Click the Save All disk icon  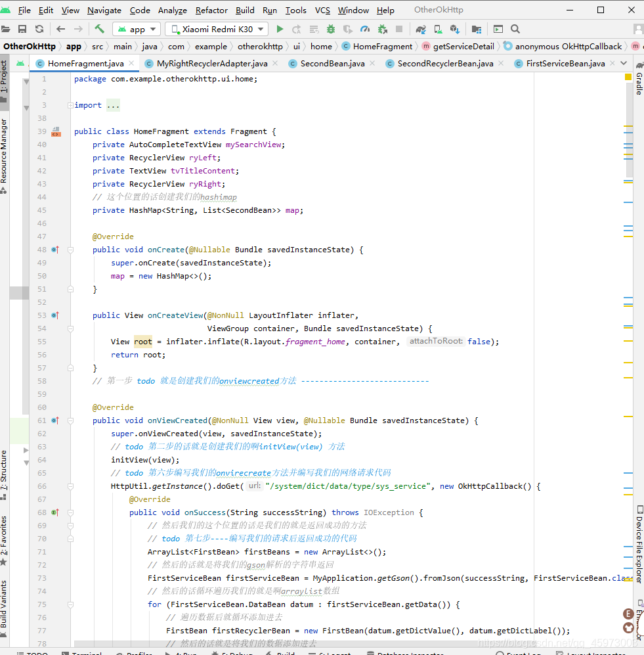pyautogui.click(x=22, y=30)
